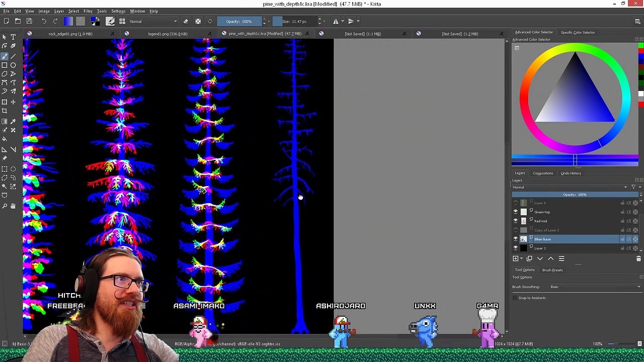The image size is (644, 362).
Task: Redo the last undone action
Action: point(55,21)
